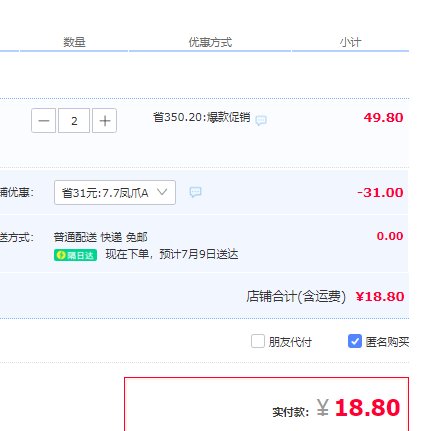Expand the store discount dropdown chevron arrow
Viewport: 446px width, 431px height.
click(x=162, y=192)
